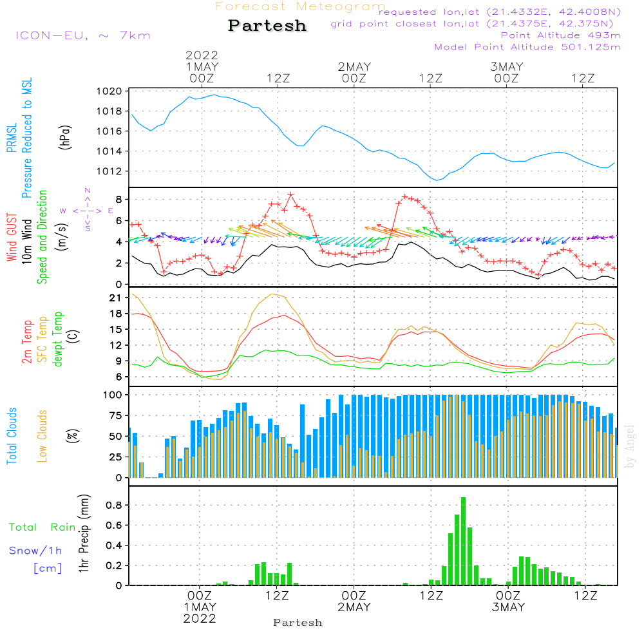Click the bold Partesh title
The height and width of the screenshot is (644, 644).
tap(267, 26)
